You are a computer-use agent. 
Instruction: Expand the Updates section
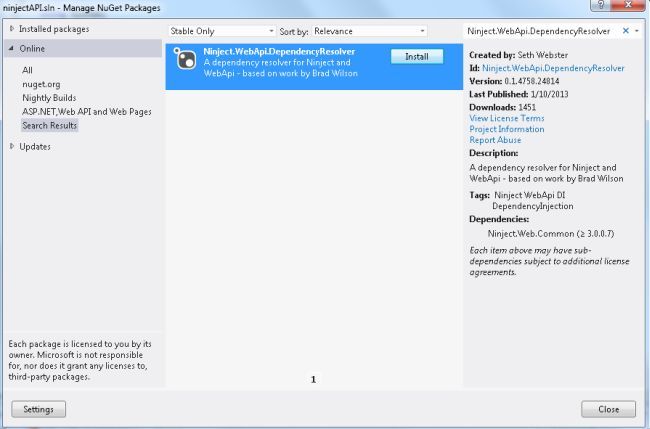pyautogui.click(x=12, y=146)
